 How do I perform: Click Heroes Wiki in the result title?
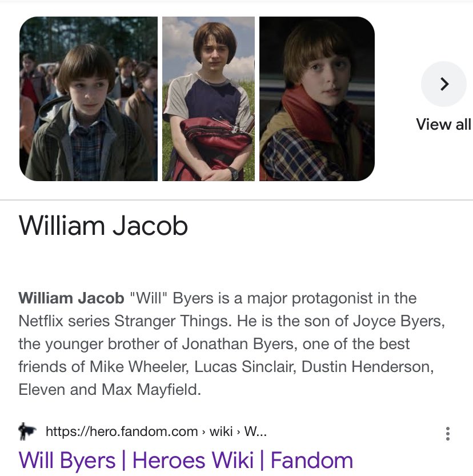tap(193, 461)
